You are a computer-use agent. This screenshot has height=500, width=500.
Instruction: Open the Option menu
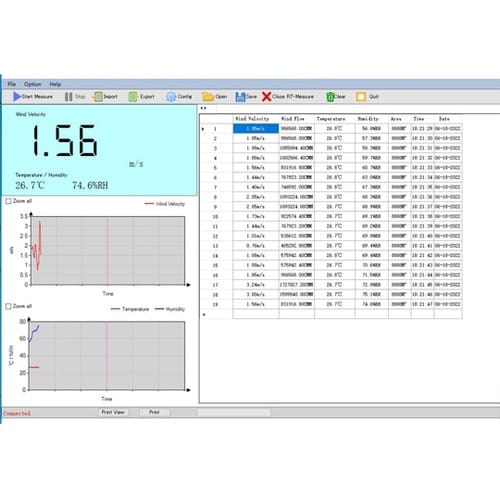pos(33,84)
